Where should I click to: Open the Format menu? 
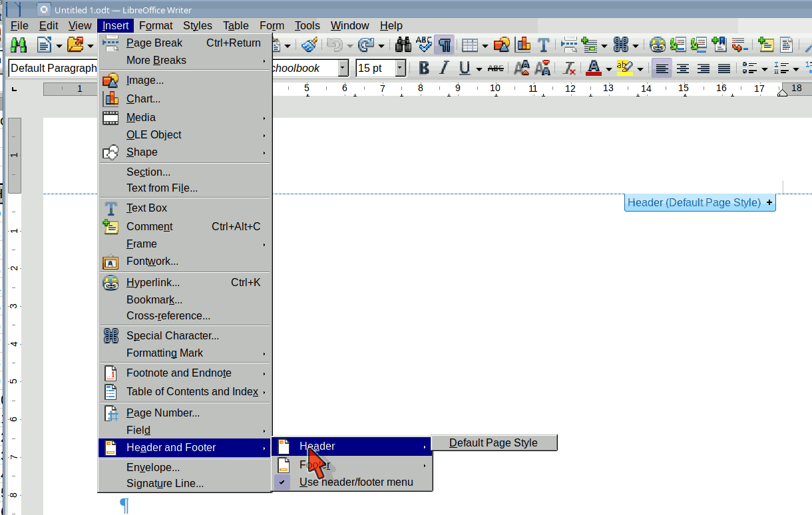click(x=156, y=26)
